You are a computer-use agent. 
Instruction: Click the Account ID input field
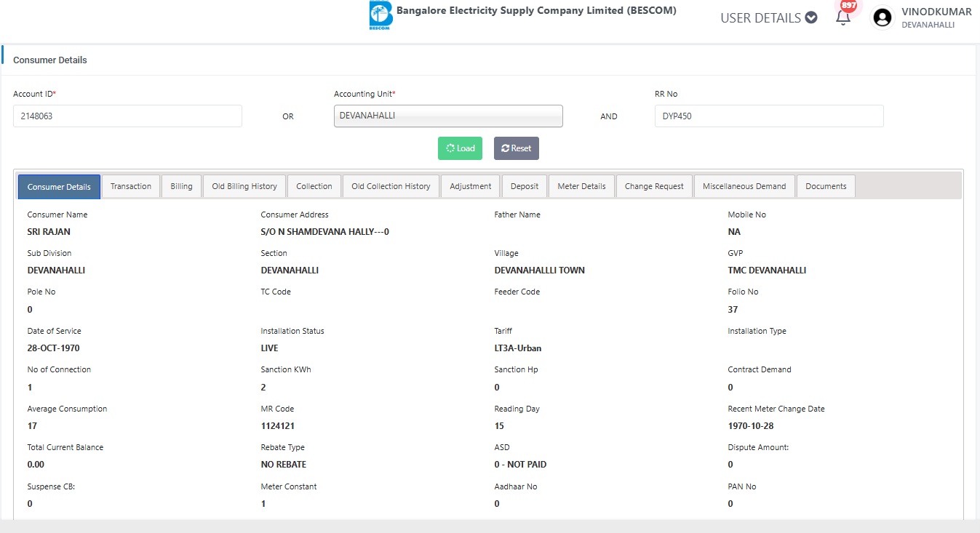(x=127, y=116)
